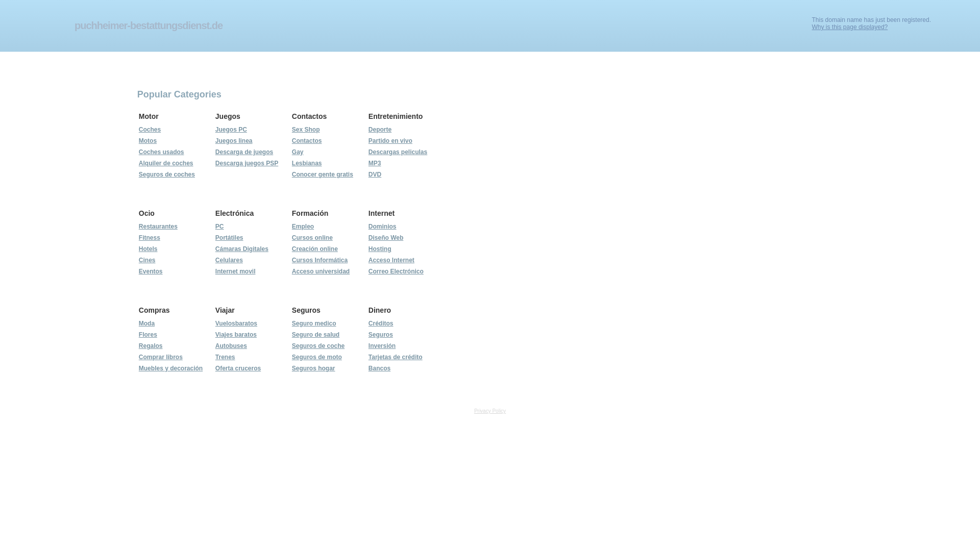Select Seguros de coche link
This screenshot has height=551, width=980.
318,346
